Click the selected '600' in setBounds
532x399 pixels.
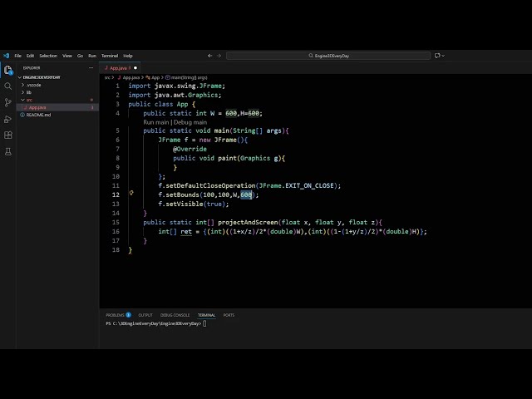(246, 195)
